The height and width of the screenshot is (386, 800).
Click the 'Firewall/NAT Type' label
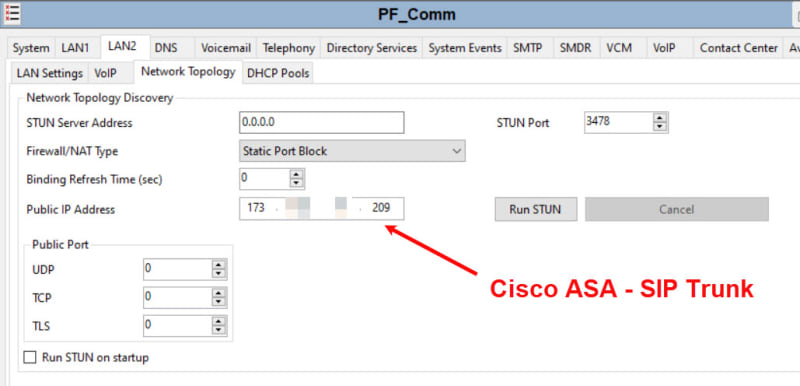[72, 151]
